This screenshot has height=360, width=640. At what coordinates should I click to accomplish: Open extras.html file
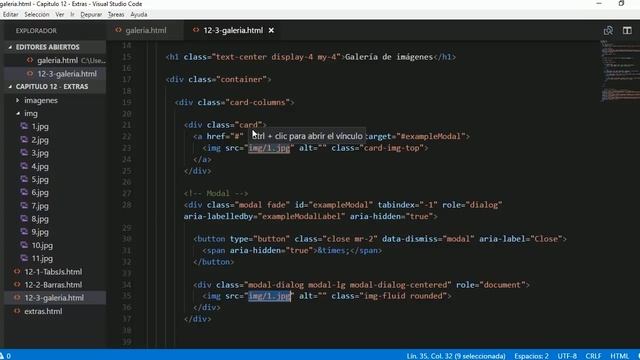(x=43, y=311)
